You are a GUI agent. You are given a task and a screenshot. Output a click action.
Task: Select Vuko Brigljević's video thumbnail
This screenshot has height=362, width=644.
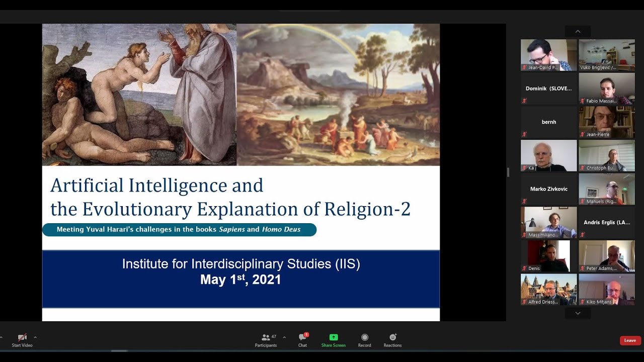coord(607,55)
